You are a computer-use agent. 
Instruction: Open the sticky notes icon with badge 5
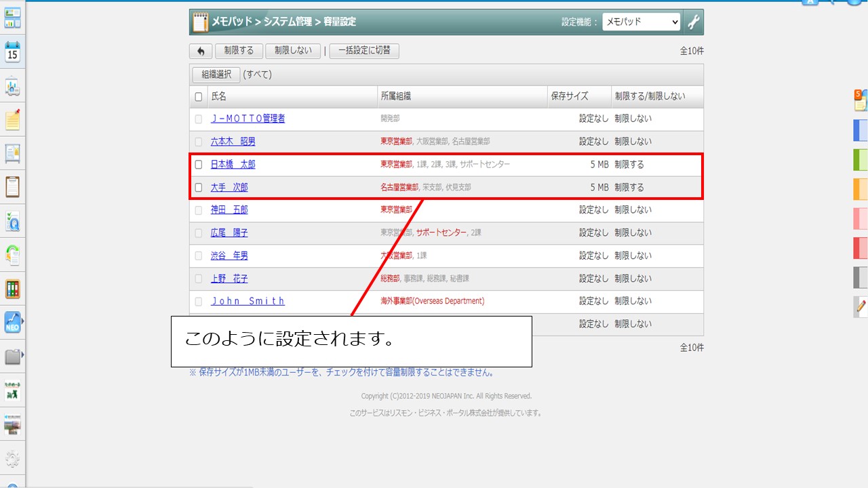(x=860, y=100)
